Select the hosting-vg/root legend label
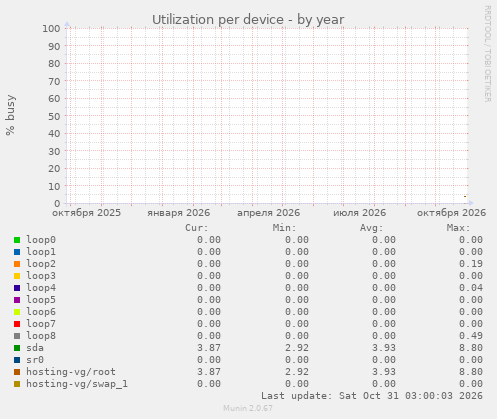 click(71, 372)
